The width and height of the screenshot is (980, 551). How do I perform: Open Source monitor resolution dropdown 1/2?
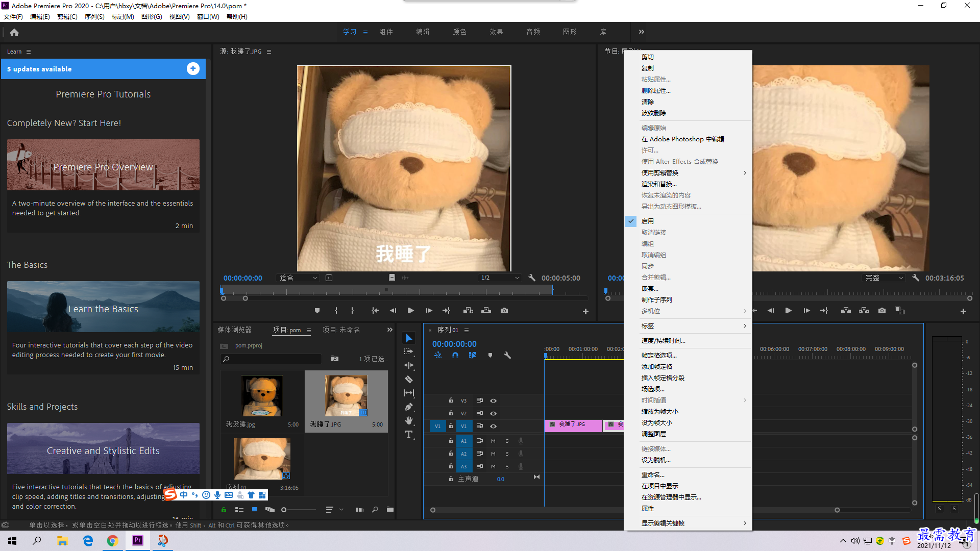500,278
